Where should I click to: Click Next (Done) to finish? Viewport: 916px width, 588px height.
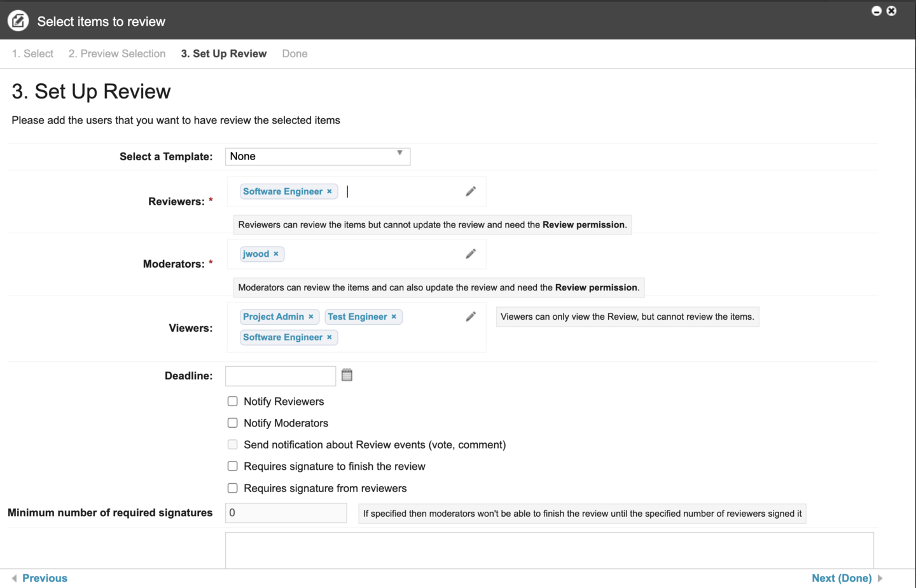(x=841, y=578)
